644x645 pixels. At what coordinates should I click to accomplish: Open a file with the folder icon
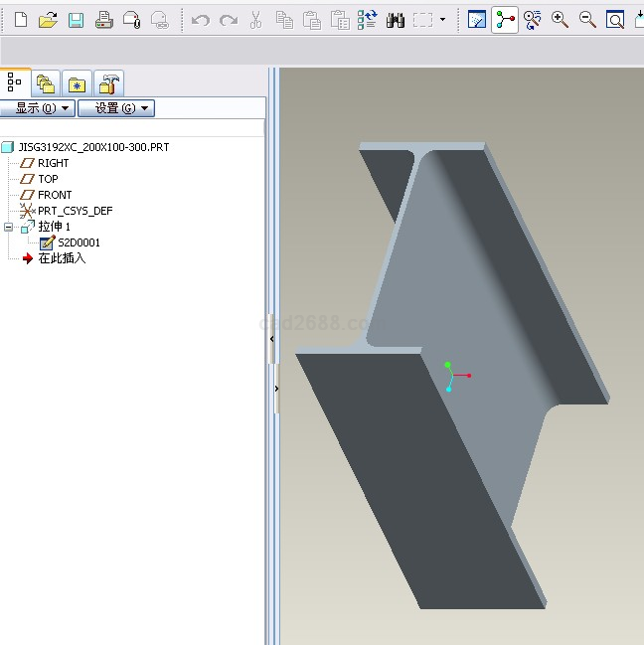(48, 20)
